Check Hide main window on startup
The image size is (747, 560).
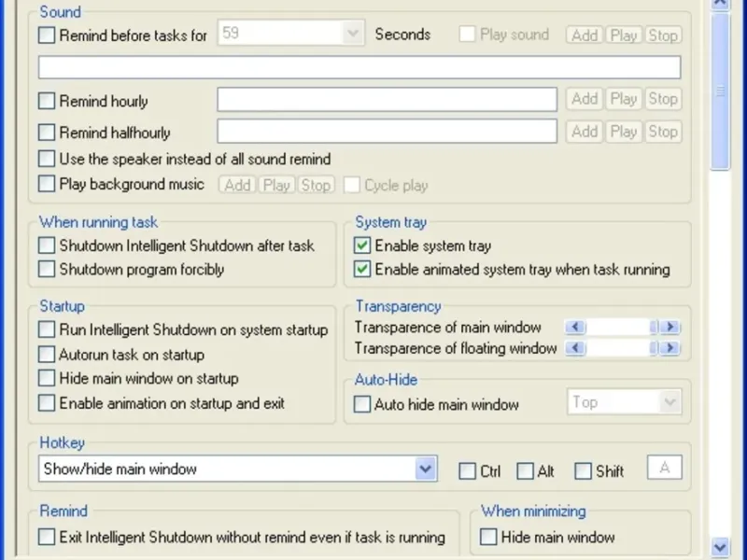46,378
